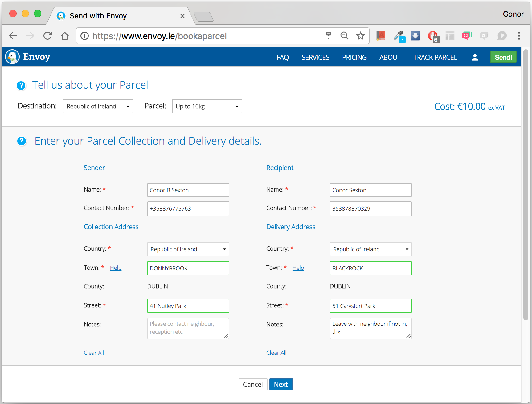
Task: Click the grey disabled chat extension icon
Action: (485, 36)
